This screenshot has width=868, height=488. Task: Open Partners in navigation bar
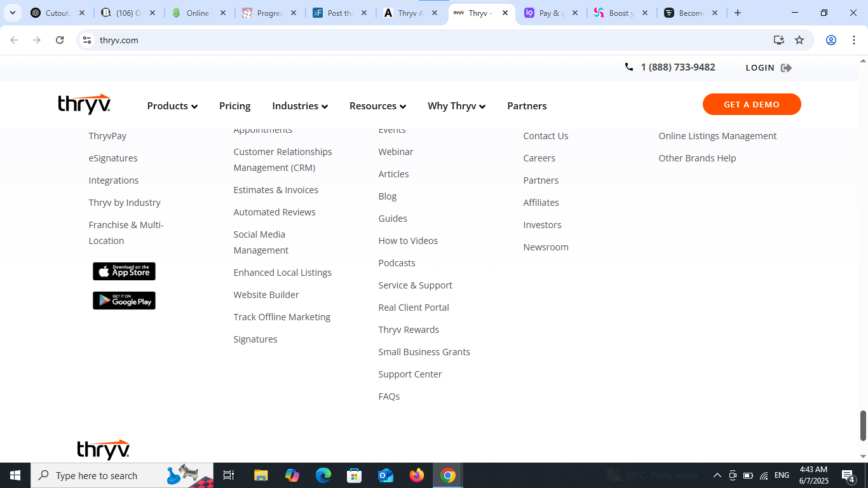[x=527, y=106]
